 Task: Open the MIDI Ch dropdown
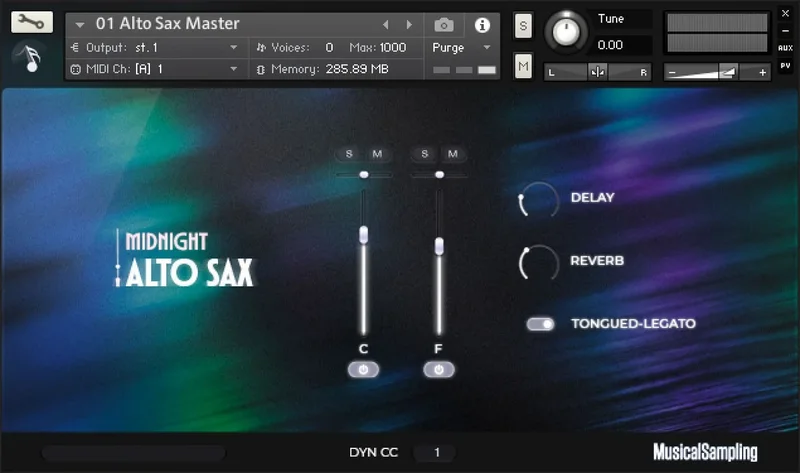coord(234,69)
